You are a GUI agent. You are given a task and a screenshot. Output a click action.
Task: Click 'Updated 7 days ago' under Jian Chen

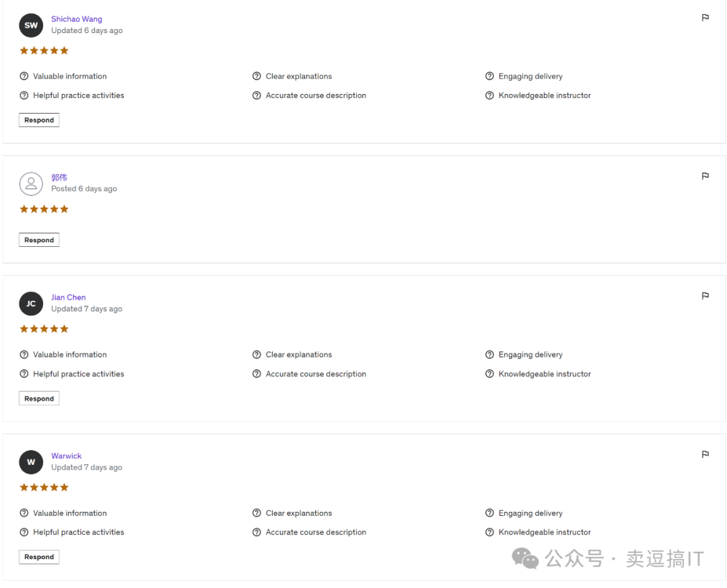[87, 309]
